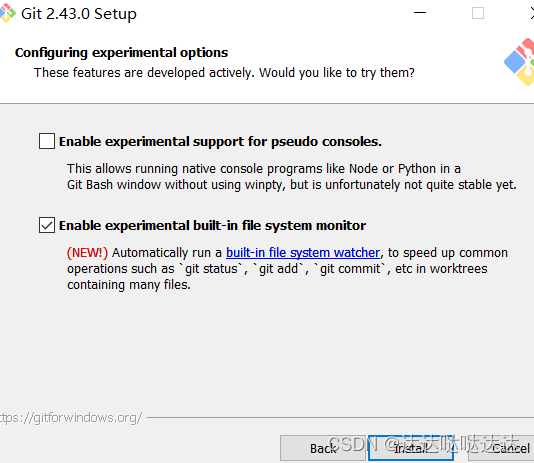The height and width of the screenshot is (463, 534).
Task: Click the 'Git 2.43.0 Setup' title bar
Action: pyautogui.click(x=79, y=14)
